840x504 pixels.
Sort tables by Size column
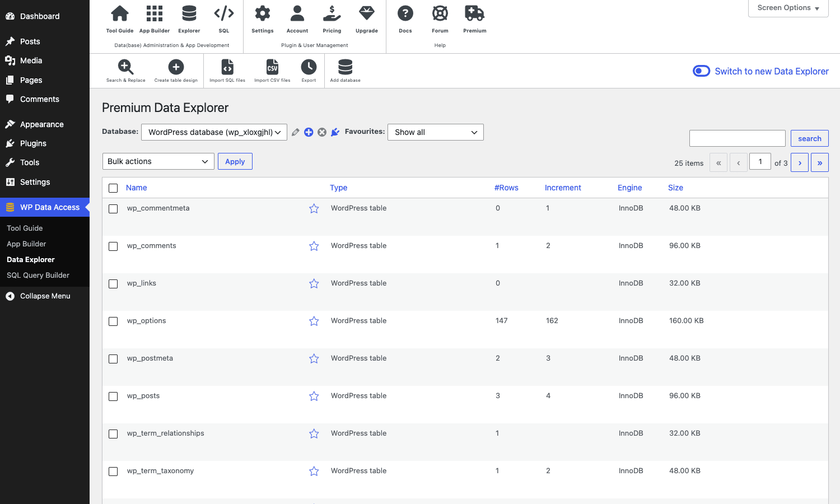675,188
